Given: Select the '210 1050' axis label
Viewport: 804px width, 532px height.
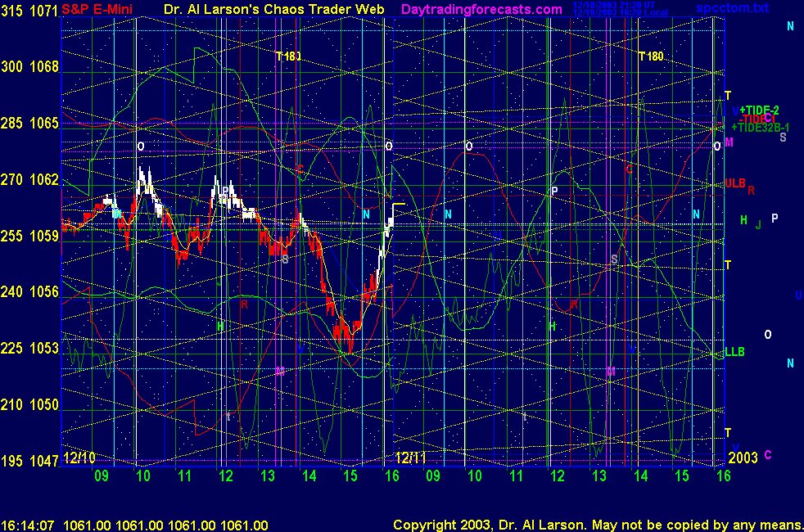Looking at the screenshot, I should pos(29,405).
